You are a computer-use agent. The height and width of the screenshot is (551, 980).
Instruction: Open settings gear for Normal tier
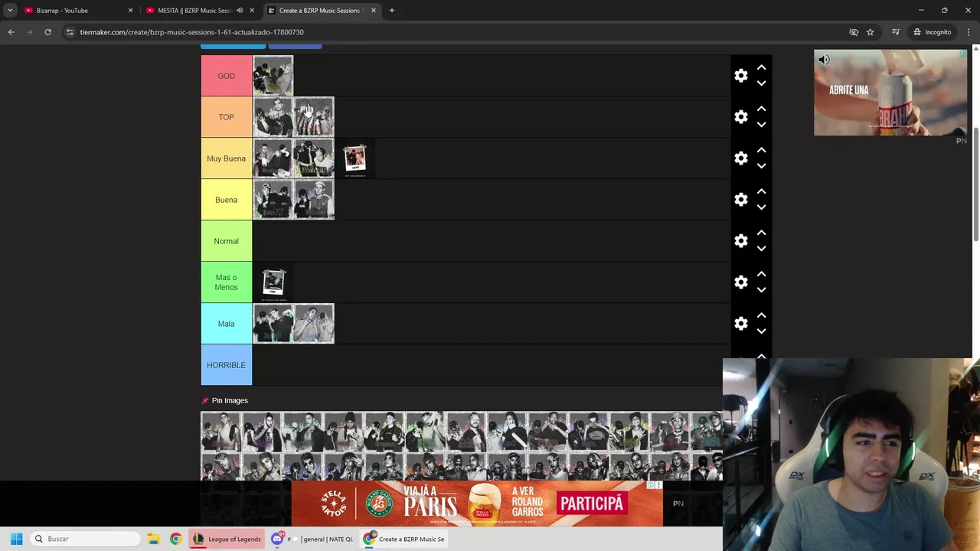[740, 241]
